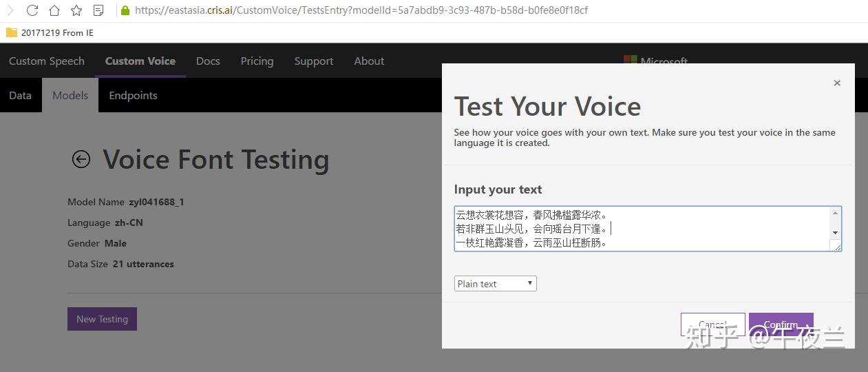Screen dimensions: 868x372
Task: Click the Voice Font Testing heading
Action: pyautogui.click(x=216, y=159)
